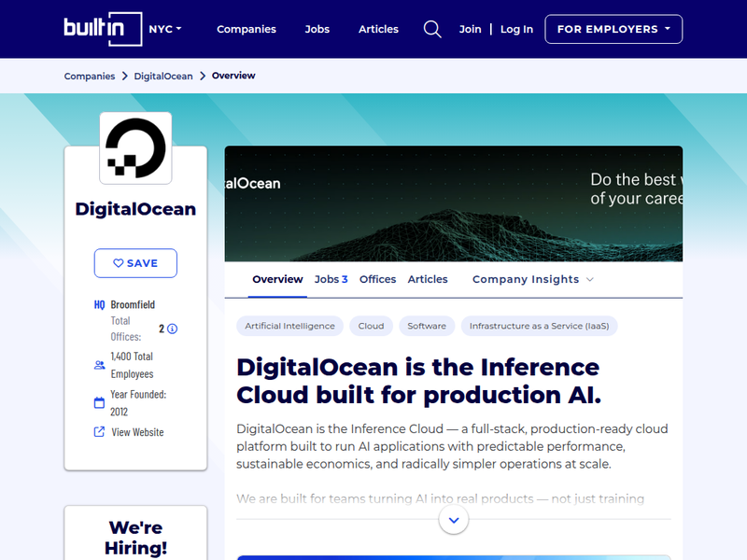Click the DigitalOcean logo image

coord(135,148)
